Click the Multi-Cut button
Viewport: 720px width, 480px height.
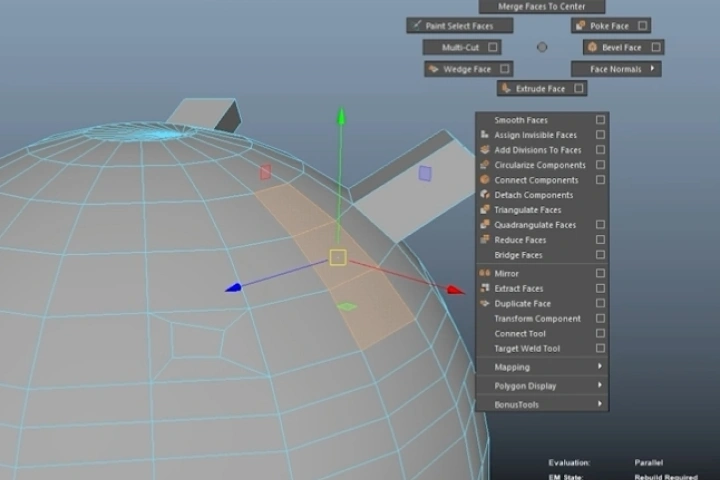[x=462, y=47]
